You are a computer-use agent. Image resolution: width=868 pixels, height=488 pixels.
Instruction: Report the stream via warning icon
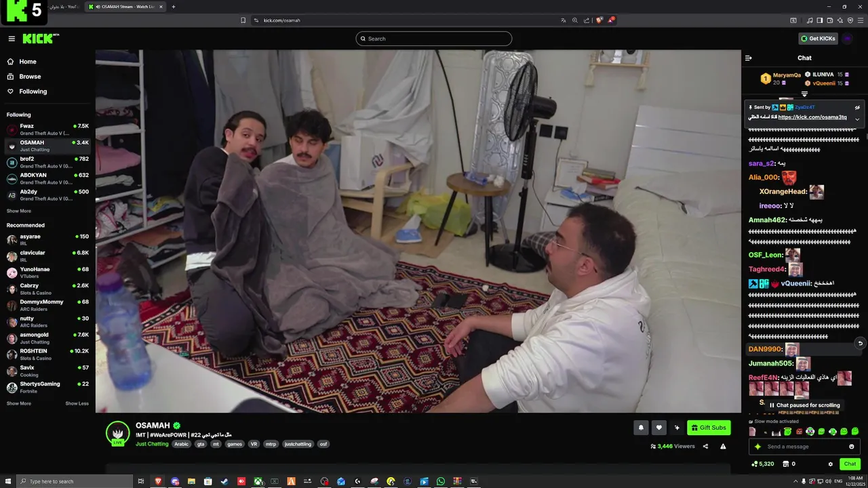click(723, 447)
